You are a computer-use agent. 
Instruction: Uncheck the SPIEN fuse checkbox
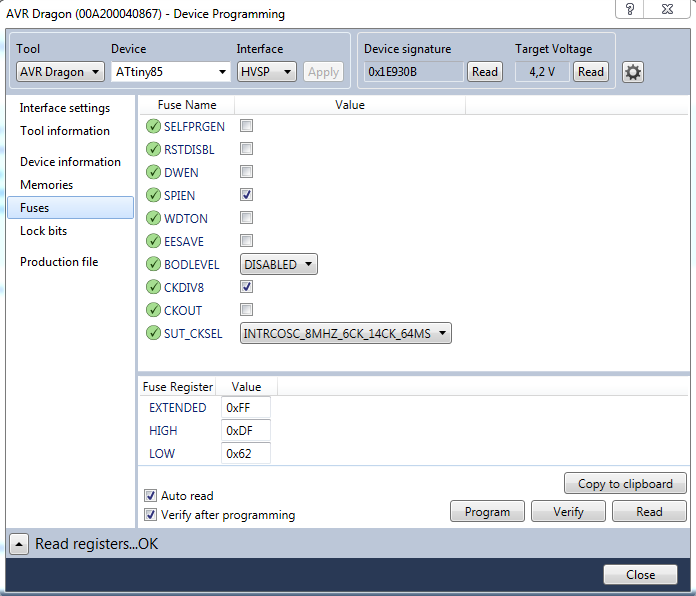246,195
